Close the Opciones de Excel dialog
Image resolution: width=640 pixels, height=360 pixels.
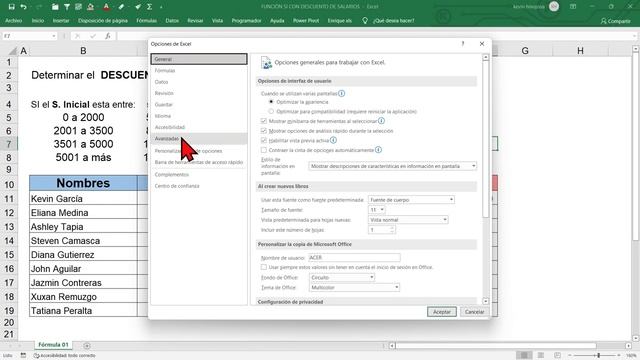pos(482,44)
